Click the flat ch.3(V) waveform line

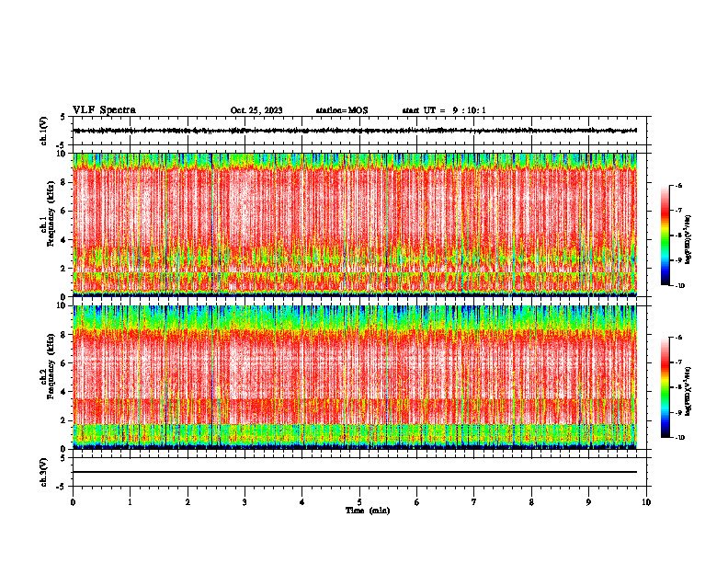(x=355, y=472)
